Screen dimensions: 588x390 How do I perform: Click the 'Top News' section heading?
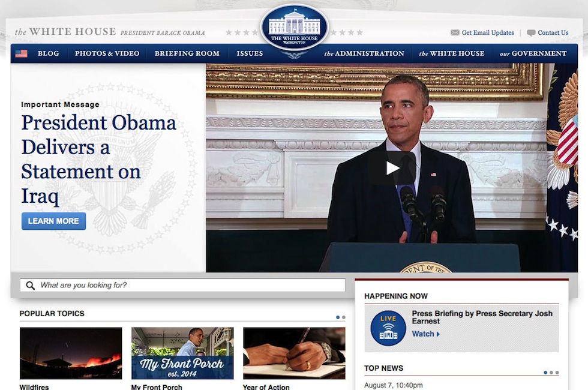pyautogui.click(x=383, y=368)
